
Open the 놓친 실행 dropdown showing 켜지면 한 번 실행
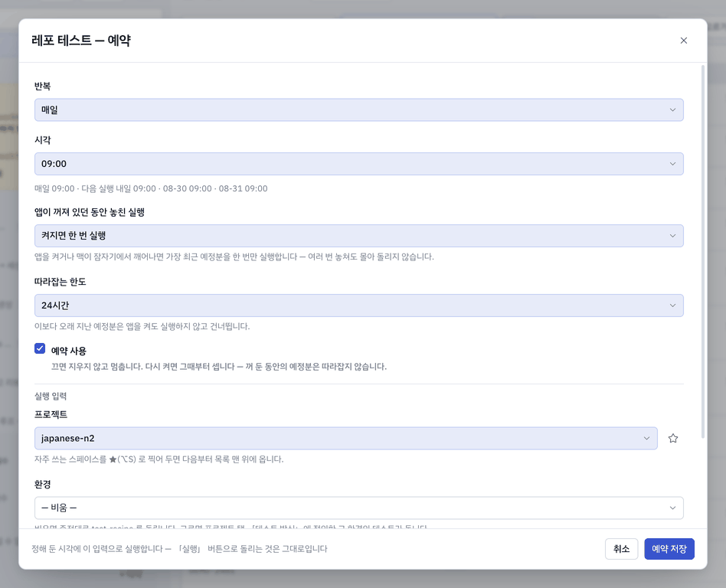pyautogui.click(x=359, y=236)
